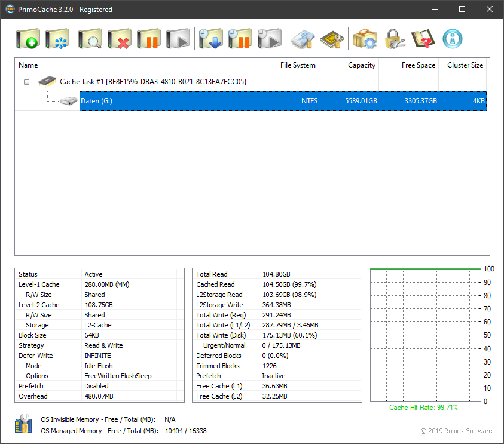Open the About info icon
This screenshot has width=504, height=444.
(453, 39)
